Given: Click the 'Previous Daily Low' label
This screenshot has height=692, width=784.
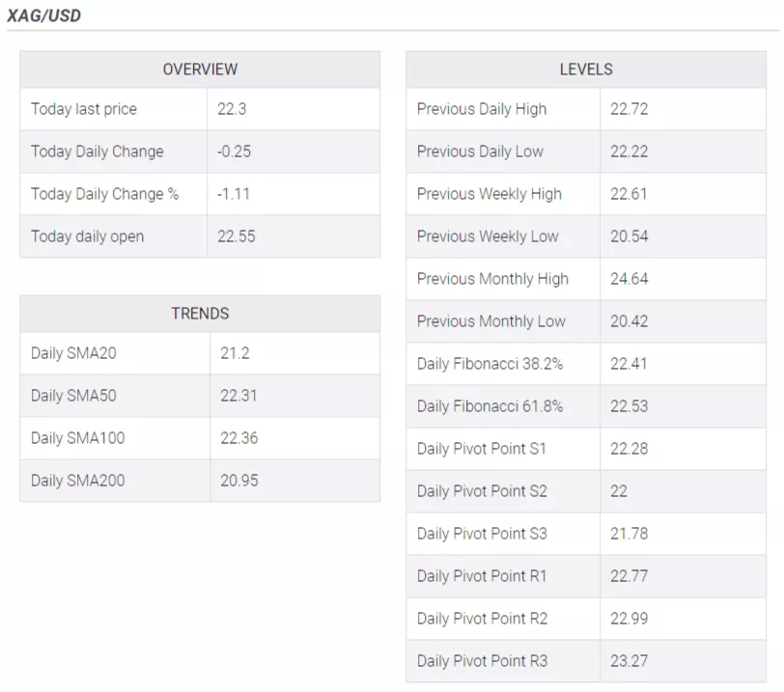Looking at the screenshot, I should (x=480, y=152).
